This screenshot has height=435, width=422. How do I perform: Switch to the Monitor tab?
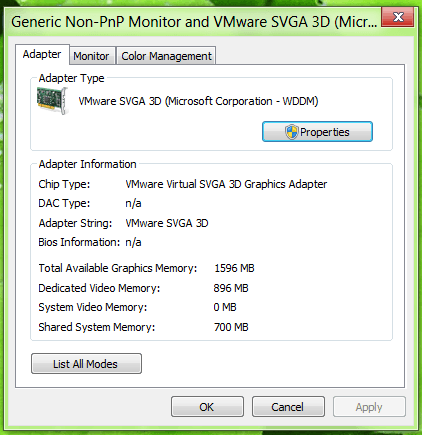coord(91,56)
